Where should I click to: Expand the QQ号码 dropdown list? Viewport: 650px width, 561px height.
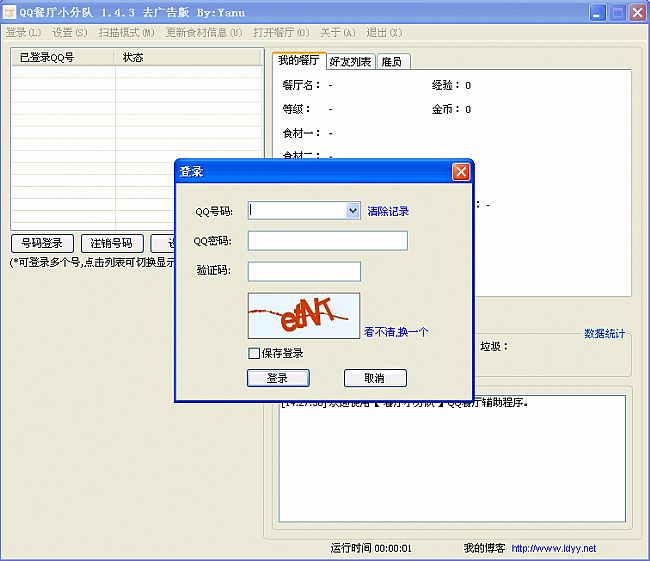(353, 211)
